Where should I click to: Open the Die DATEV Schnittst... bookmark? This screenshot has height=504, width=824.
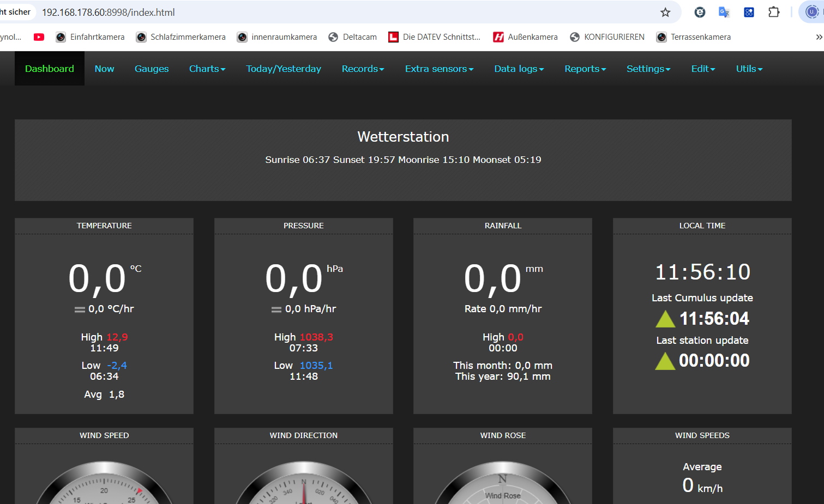(x=435, y=37)
